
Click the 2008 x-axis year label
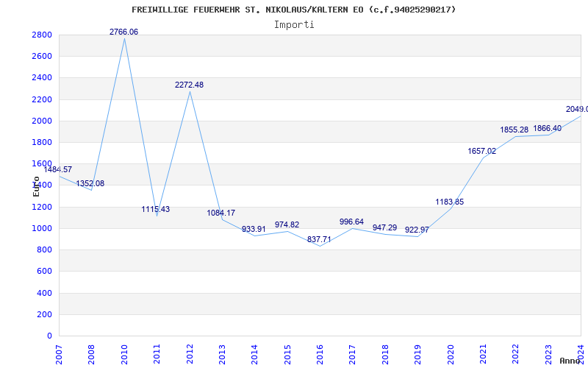click(91, 354)
